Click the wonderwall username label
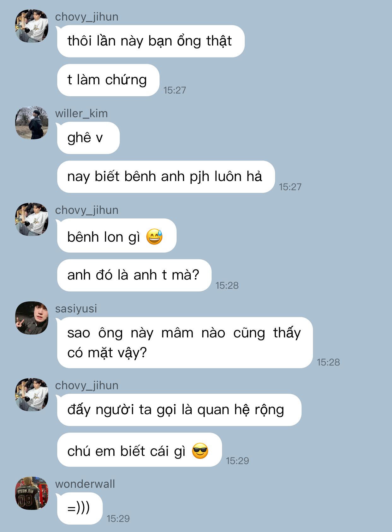The width and height of the screenshot is (392, 532). [85, 484]
